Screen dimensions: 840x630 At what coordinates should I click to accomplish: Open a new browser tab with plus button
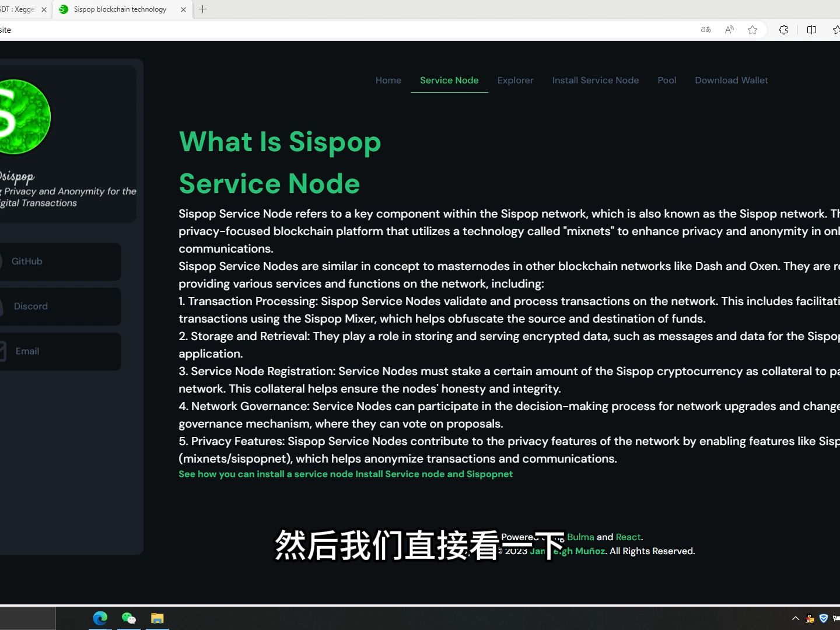[x=203, y=9]
